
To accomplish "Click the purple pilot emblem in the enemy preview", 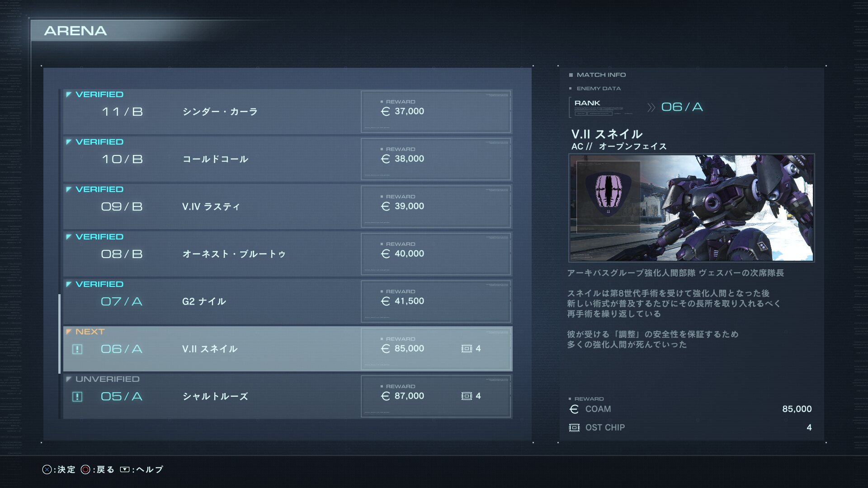I will coord(608,195).
